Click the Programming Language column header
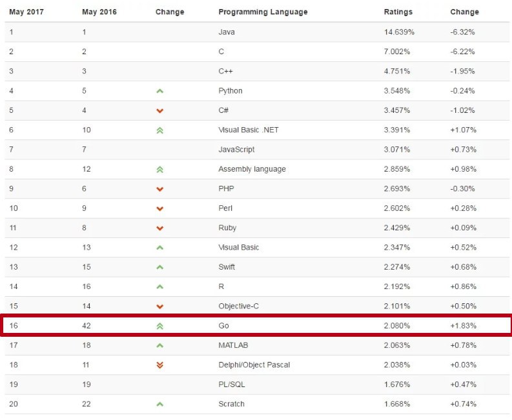This screenshot has width=512, height=420. click(x=263, y=12)
